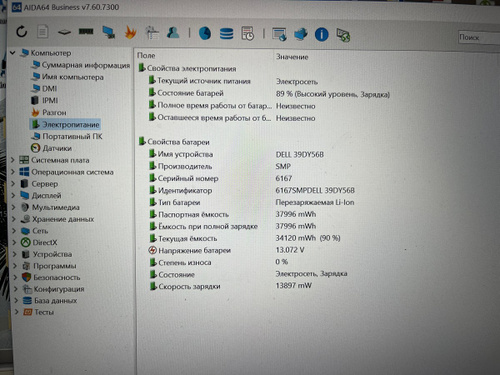Image resolution: width=500 pixels, height=375 pixels.
Task: Open the flame stability test icon
Action: tap(131, 33)
